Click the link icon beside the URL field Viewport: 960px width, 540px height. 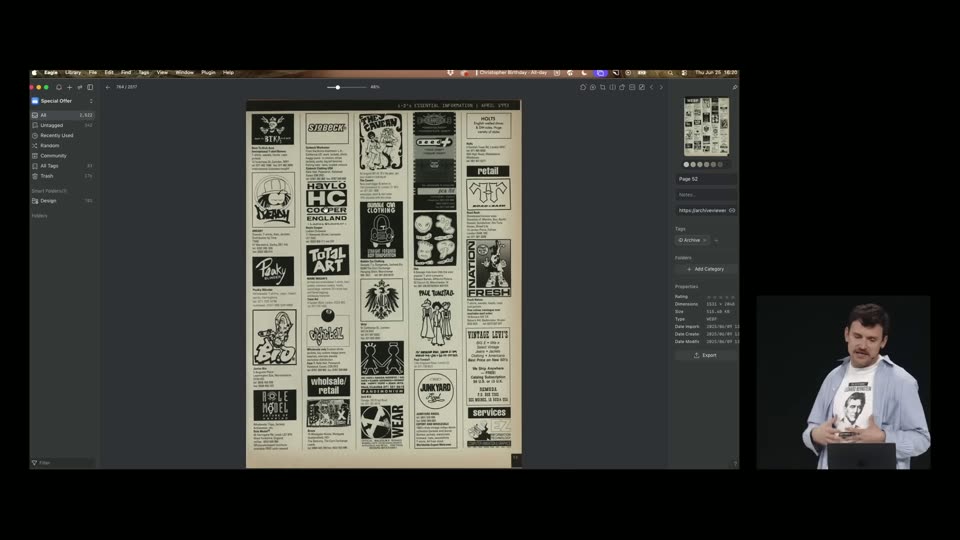tap(732, 210)
